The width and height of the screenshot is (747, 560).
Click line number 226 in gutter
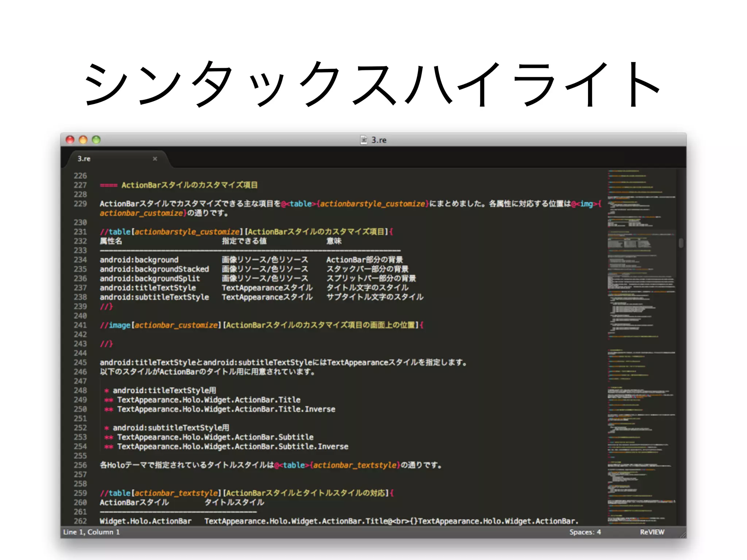coord(80,176)
